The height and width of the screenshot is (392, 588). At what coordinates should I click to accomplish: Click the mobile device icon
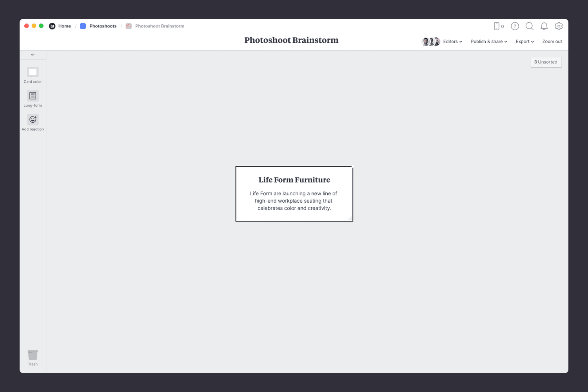tap(497, 26)
